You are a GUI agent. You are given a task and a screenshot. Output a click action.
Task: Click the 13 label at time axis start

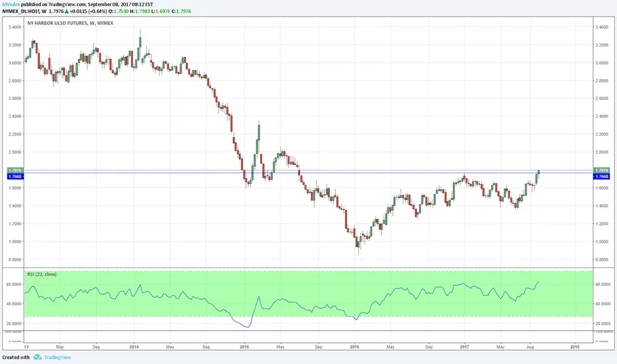click(x=26, y=347)
